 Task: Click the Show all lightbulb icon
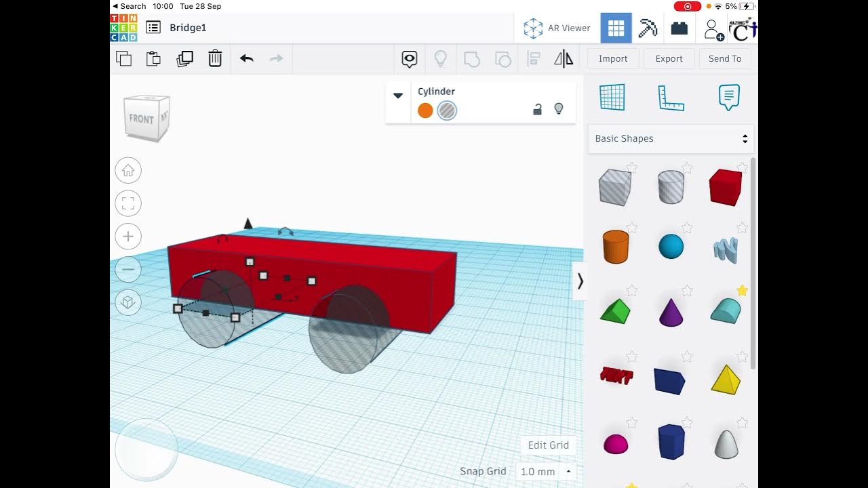point(440,59)
